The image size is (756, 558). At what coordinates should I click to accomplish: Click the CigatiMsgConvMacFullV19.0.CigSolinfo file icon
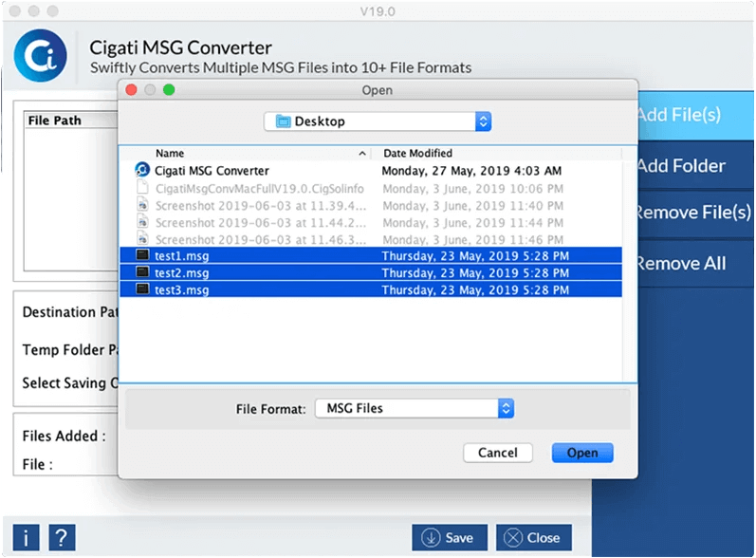[x=142, y=187]
